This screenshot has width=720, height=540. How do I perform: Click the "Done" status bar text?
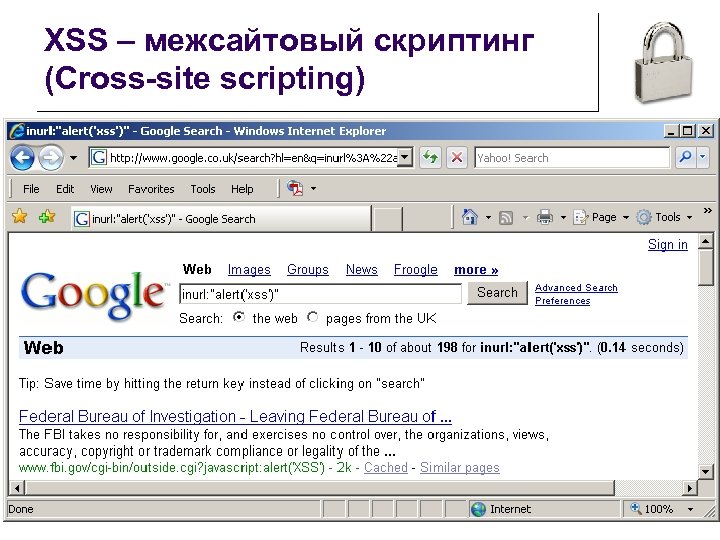coord(21,509)
